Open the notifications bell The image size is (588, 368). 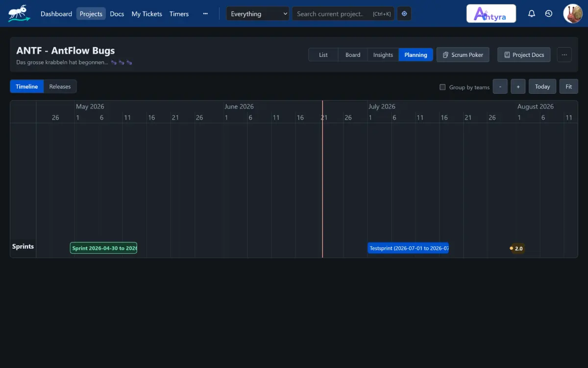tap(532, 14)
